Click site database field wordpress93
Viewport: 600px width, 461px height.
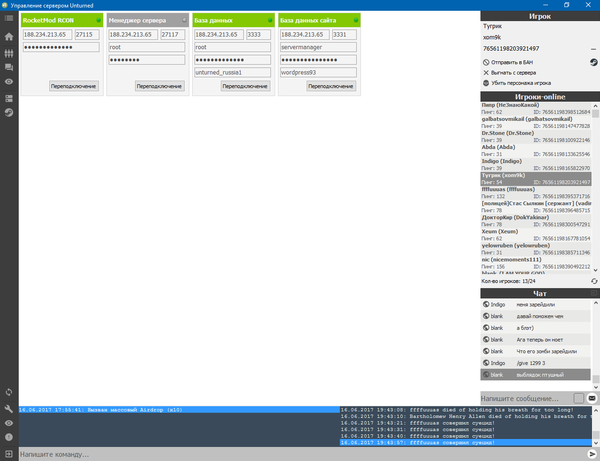(x=318, y=72)
